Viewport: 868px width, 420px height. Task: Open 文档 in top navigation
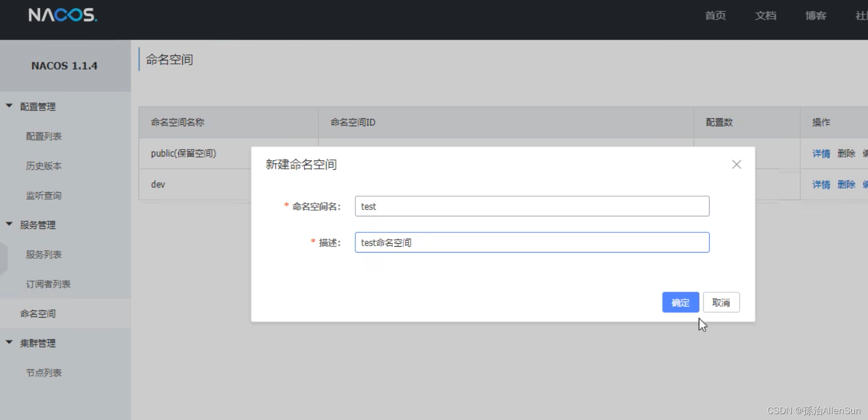tap(766, 16)
